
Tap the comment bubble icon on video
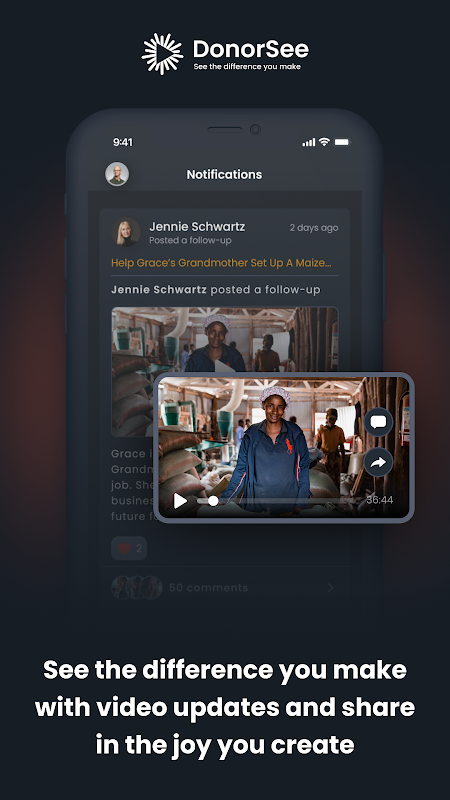pos(378,422)
